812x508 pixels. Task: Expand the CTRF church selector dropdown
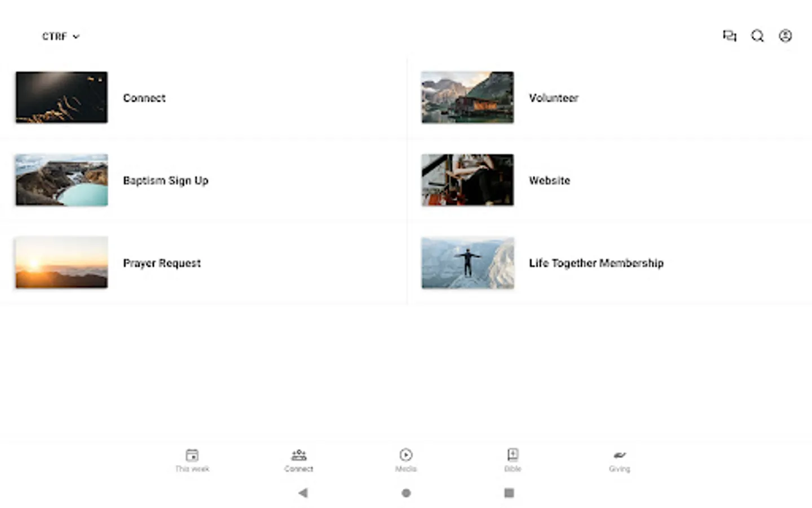[60, 36]
